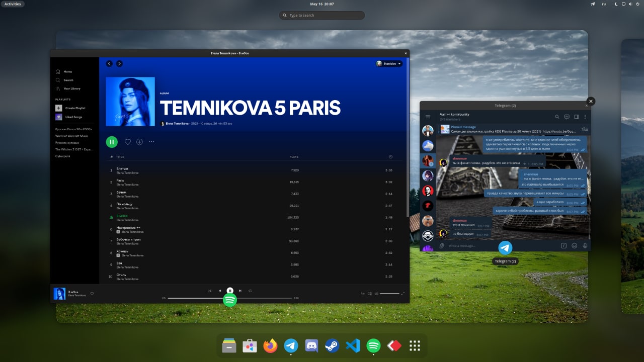
Task: Launch Firefox from the GNOME dock
Action: point(270,345)
